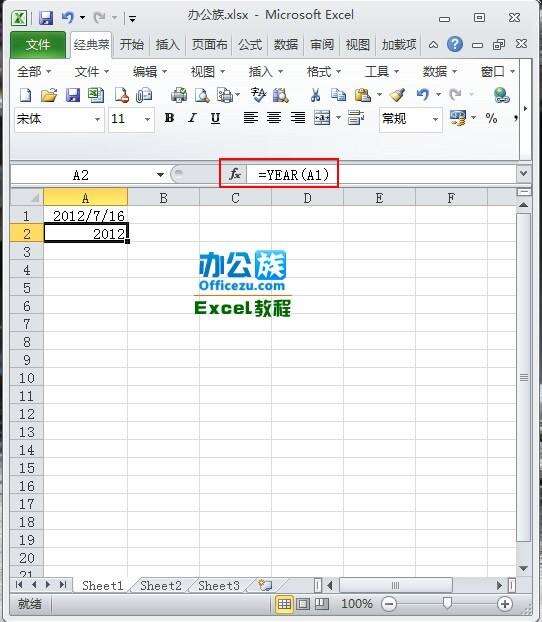Click the email attachment paperclip icon
The width and height of the screenshot is (542, 622).
coord(144,95)
